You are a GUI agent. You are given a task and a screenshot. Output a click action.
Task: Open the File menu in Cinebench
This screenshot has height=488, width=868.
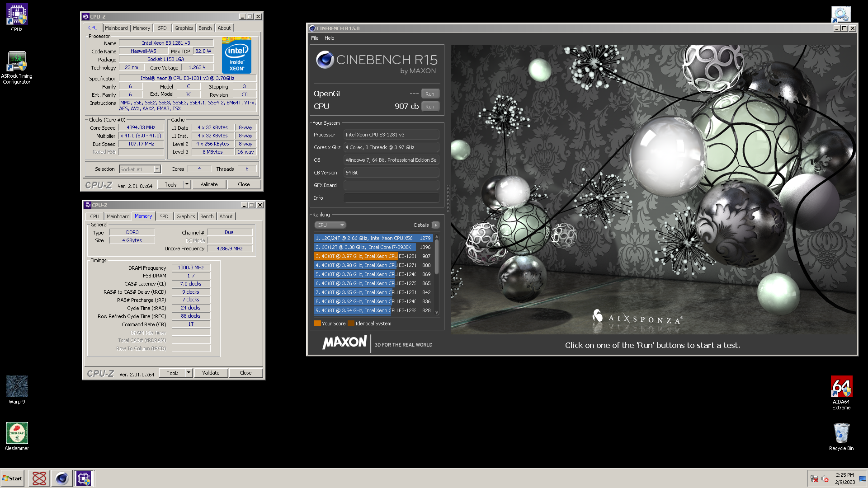pyautogui.click(x=315, y=38)
